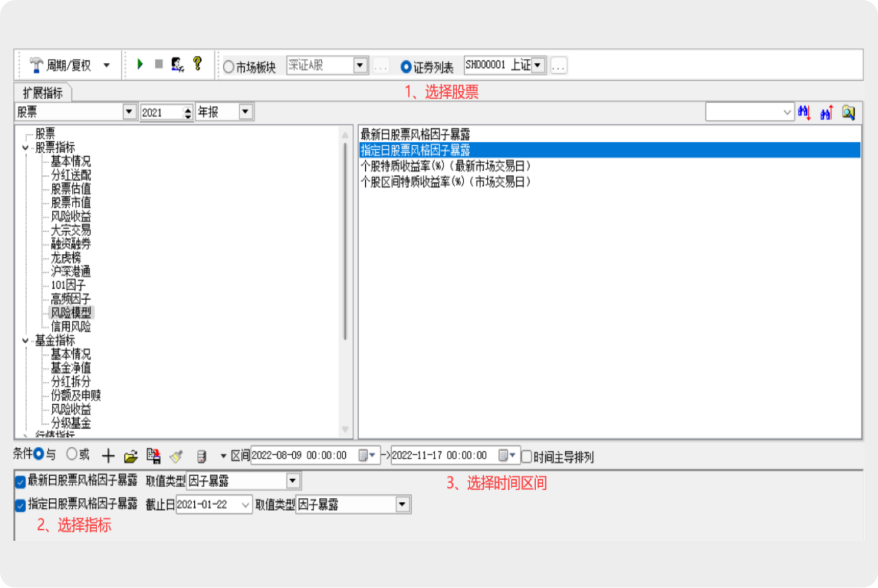The width and height of the screenshot is (878, 588).
Task: Click the ellipsis button beside 证券列表
Action: pos(559,66)
